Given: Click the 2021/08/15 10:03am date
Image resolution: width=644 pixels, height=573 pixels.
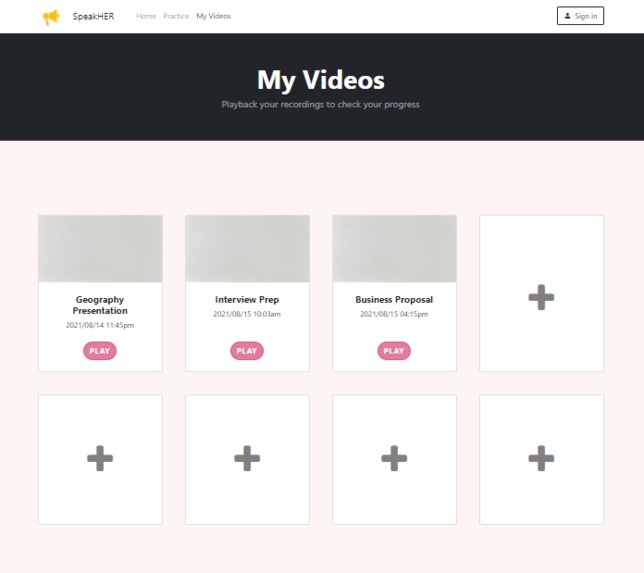Looking at the screenshot, I should (247, 314).
